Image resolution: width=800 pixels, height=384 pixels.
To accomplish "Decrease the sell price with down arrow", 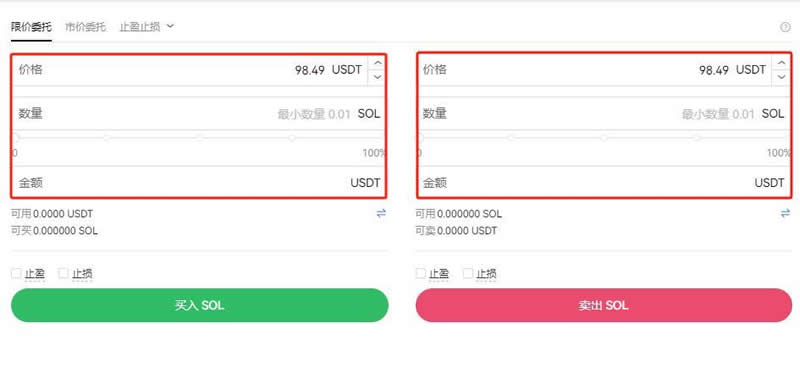I will 781,77.
